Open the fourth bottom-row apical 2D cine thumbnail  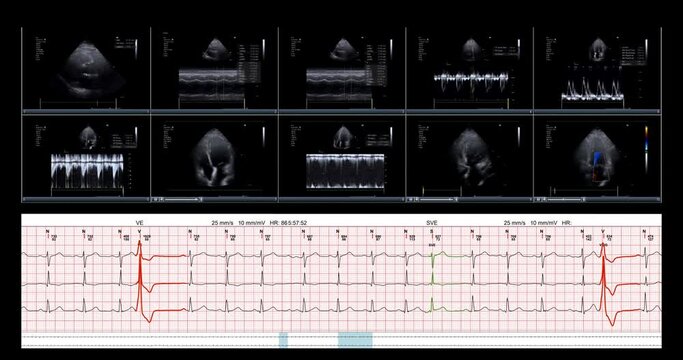469,156
